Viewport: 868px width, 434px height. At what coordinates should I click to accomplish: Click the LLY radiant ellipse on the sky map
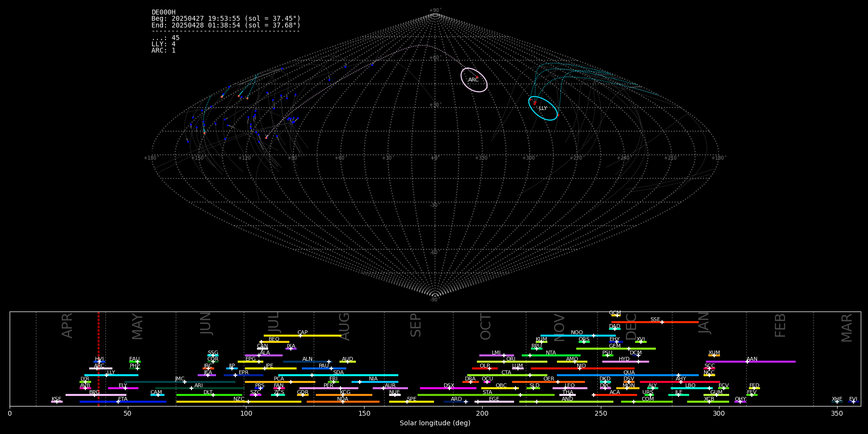tap(543, 108)
